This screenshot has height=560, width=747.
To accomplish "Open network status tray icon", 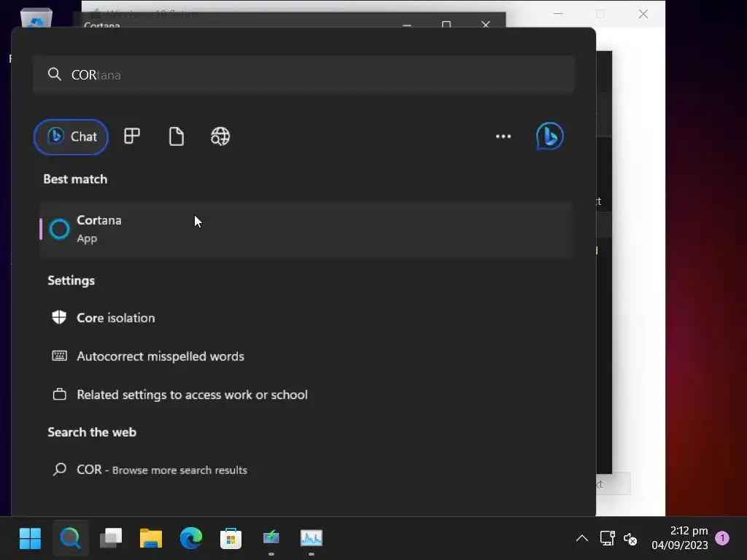I will click(607, 539).
